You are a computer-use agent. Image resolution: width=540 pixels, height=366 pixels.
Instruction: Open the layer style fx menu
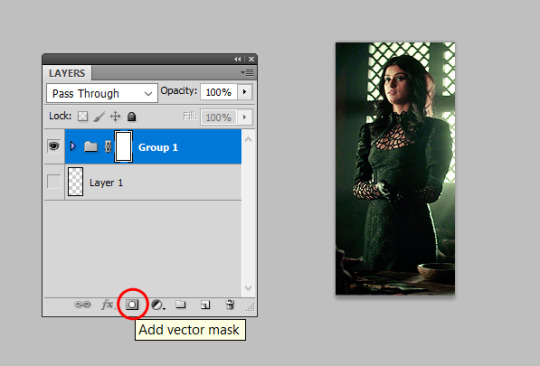point(107,304)
